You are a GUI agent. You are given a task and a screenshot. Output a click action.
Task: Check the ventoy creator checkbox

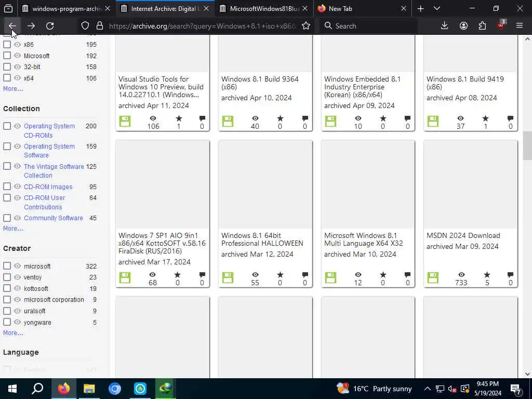(x=7, y=277)
